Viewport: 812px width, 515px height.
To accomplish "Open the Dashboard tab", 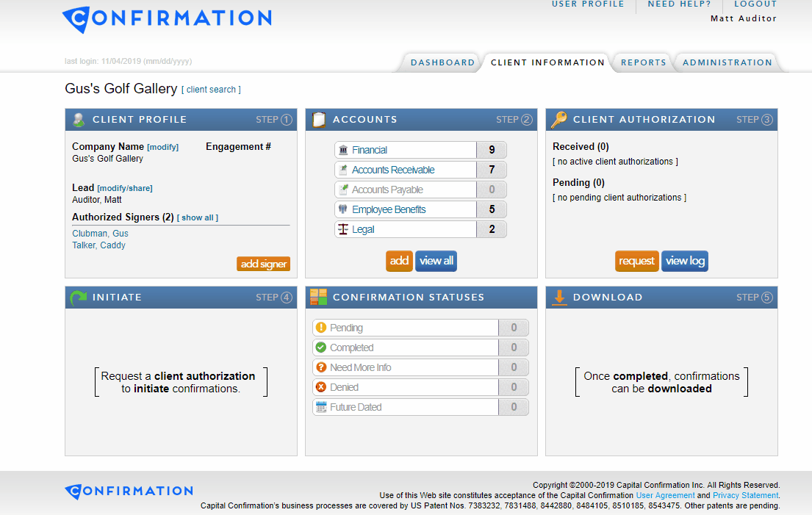I will tap(442, 63).
